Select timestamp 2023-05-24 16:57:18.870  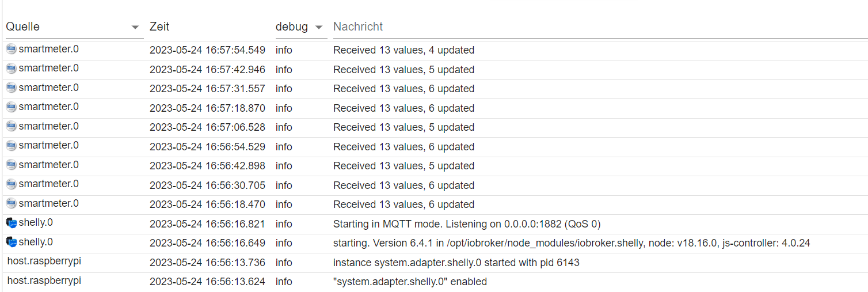click(x=207, y=108)
